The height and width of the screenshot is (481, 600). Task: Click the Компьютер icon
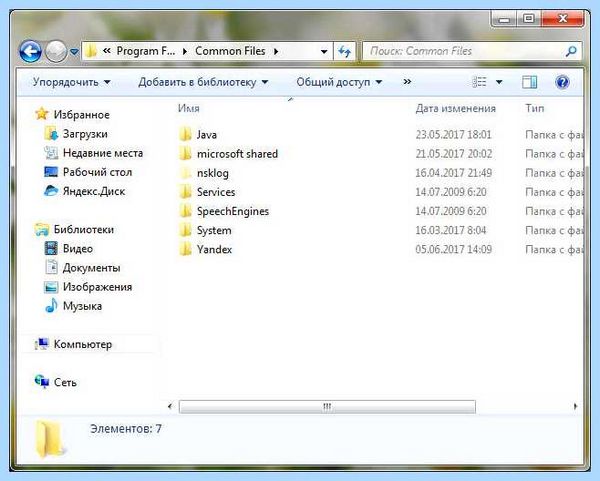pos(41,344)
